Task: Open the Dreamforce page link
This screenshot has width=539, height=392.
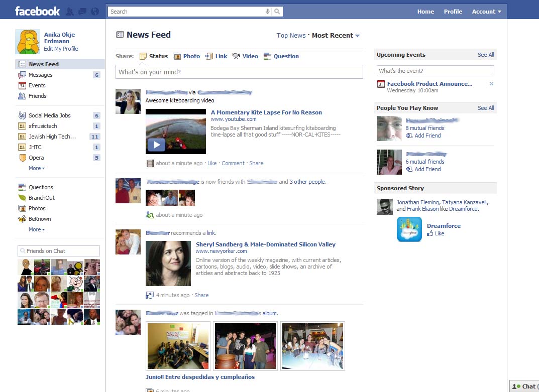Action: (444, 226)
